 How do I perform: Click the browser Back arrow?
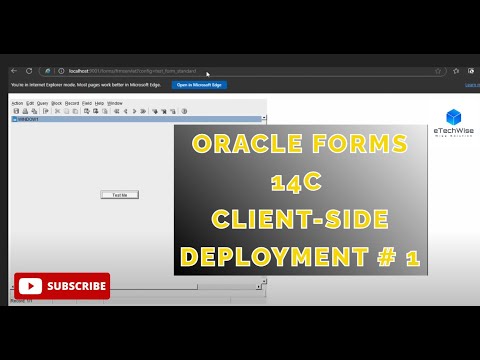(x=14, y=71)
